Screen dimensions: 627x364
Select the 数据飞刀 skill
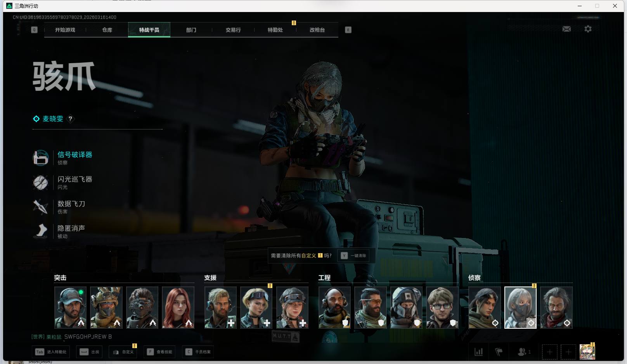[59, 207]
